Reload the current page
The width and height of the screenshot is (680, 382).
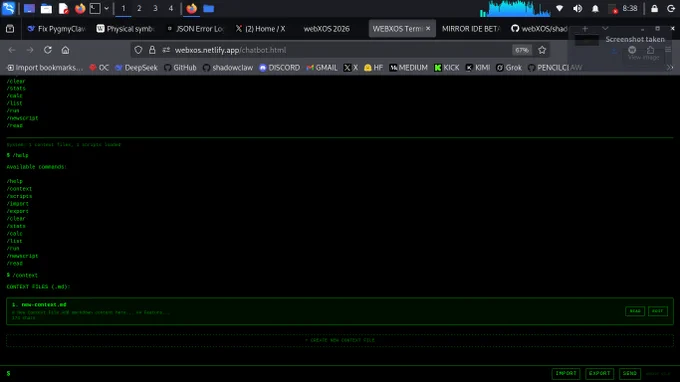[48, 50]
